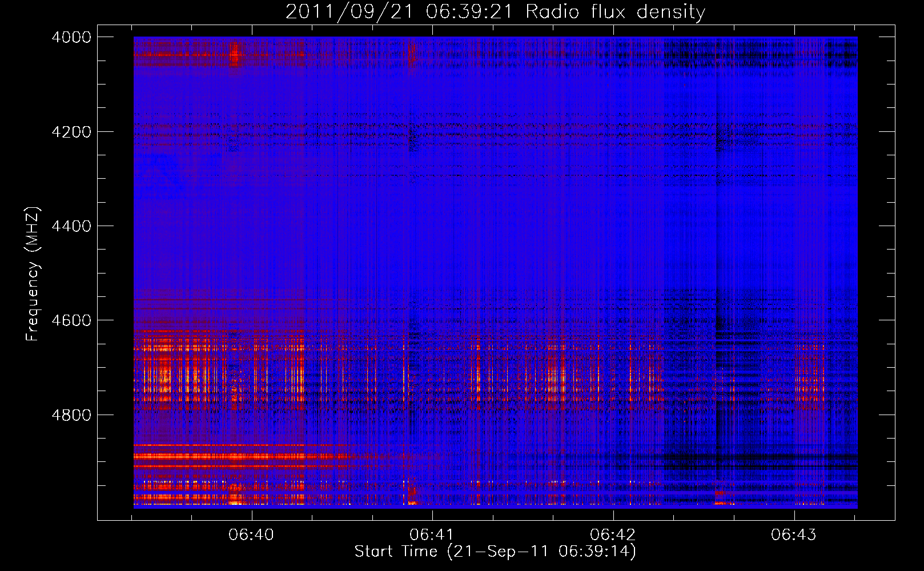Viewport: 924px width, 571px height.
Task: Click the 06:41 time tick label
Action: click(x=432, y=534)
